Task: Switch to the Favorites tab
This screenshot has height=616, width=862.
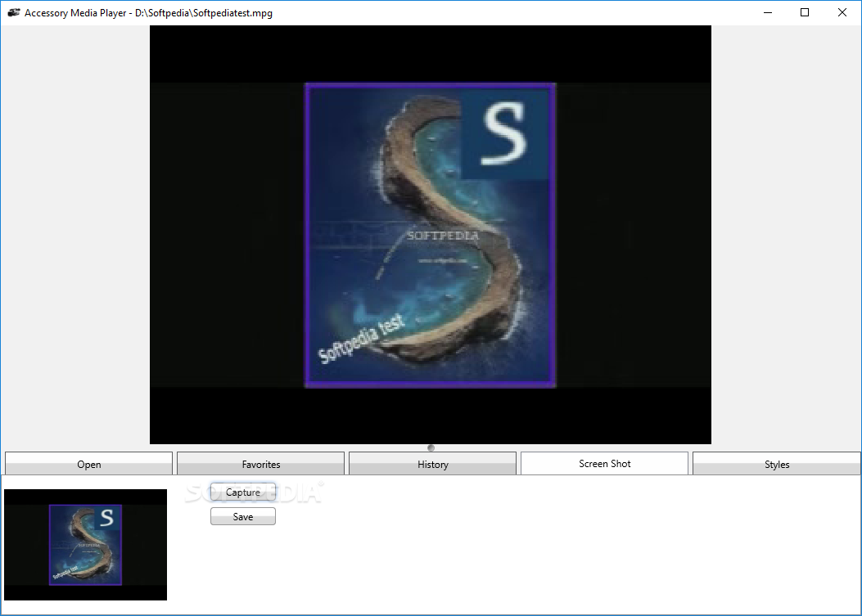Action: 260,464
